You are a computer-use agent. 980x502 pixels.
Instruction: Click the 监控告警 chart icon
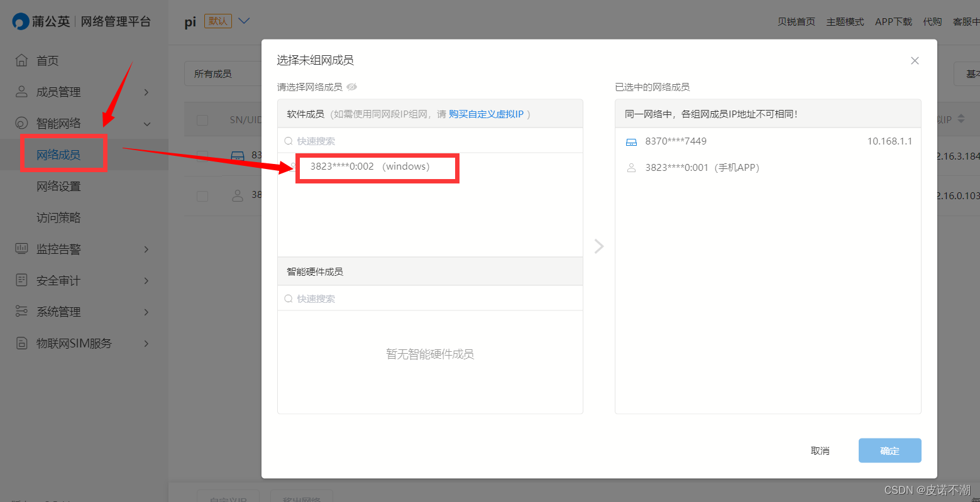click(21, 249)
